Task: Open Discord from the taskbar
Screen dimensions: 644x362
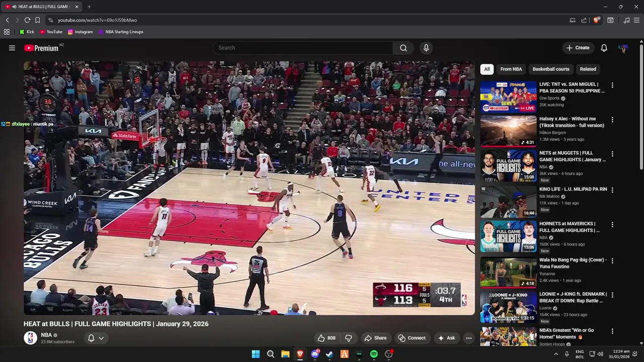Action: point(315,354)
